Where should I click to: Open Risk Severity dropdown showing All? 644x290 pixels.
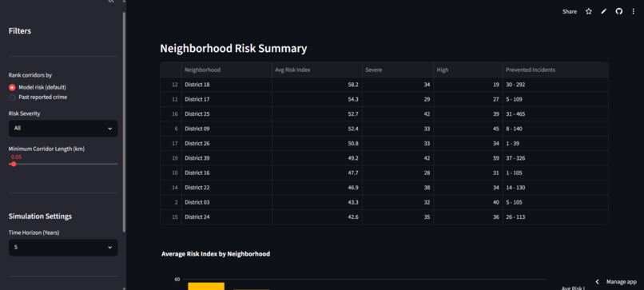63,129
